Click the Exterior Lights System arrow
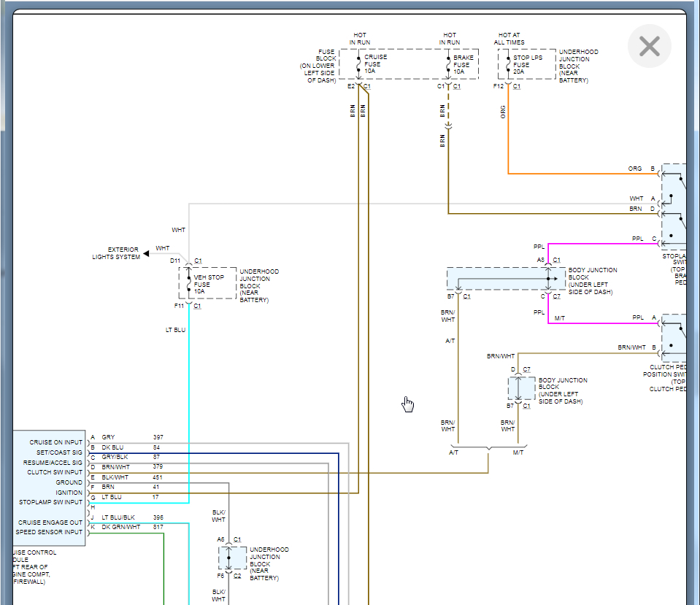 (146, 253)
